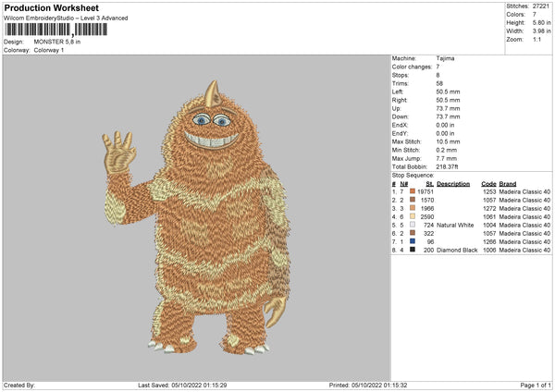Click 'Wilcom EmbroideryStudio – Level 3 Advanced' text
Image resolution: width=555 pixels, height=392 pixels.
66,18
